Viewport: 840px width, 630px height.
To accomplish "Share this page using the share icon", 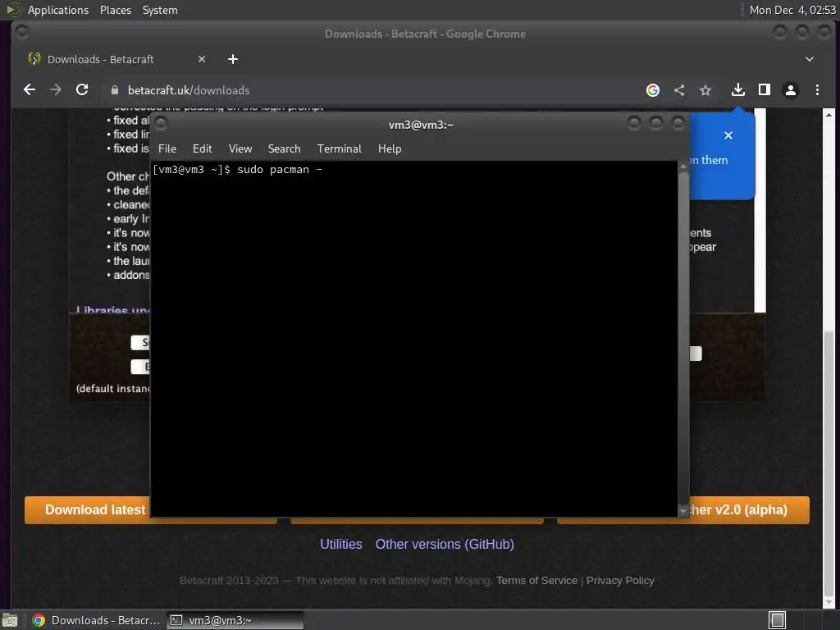I will tap(679, 90).
